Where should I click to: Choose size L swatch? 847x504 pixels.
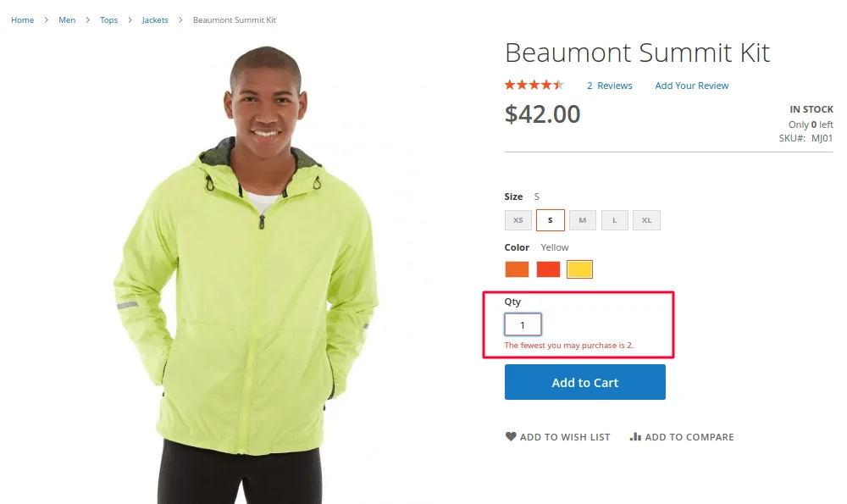coord(615,220)
